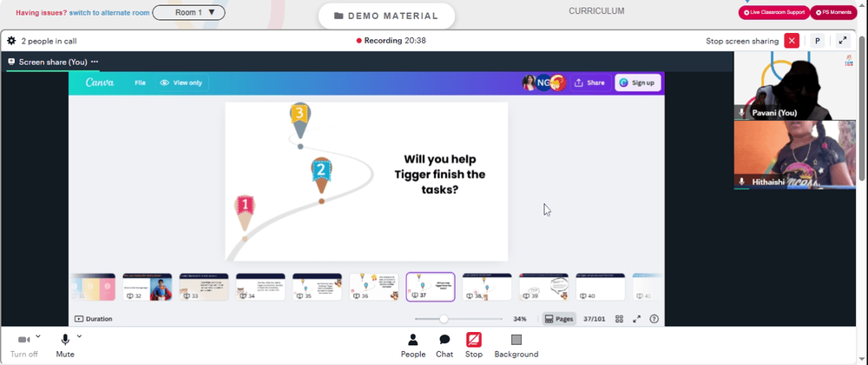Click the PS Moments button
Viewport: 868px width, 365px height.
pyautogui.click(x=833, y=12)
